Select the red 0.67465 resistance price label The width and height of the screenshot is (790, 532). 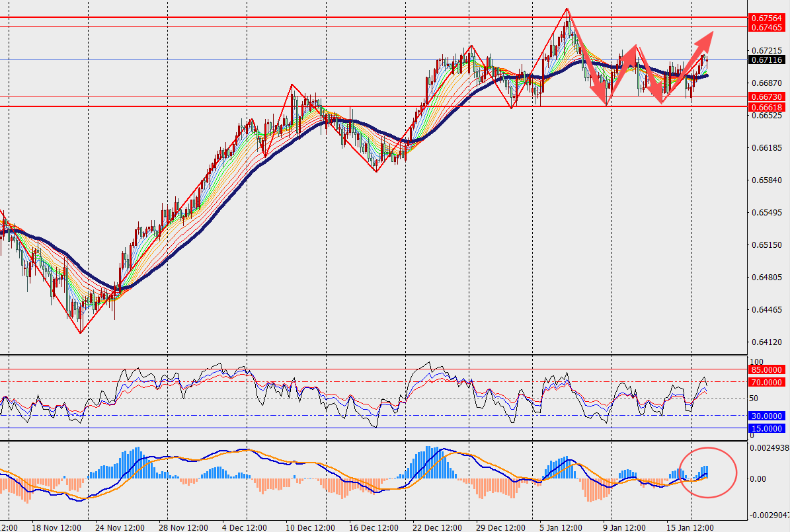pyautogui.click(x=767, y=27)
